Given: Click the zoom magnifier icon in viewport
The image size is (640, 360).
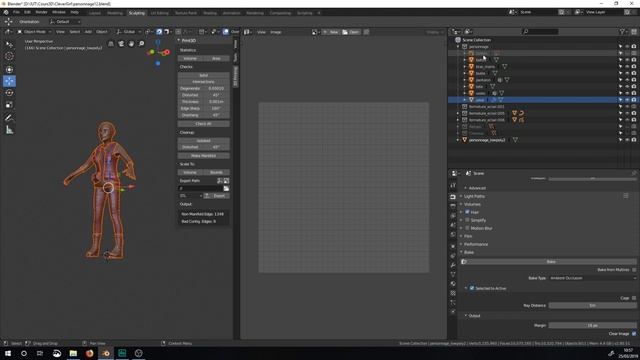Looking at the screenshot, I should point(141,44).
